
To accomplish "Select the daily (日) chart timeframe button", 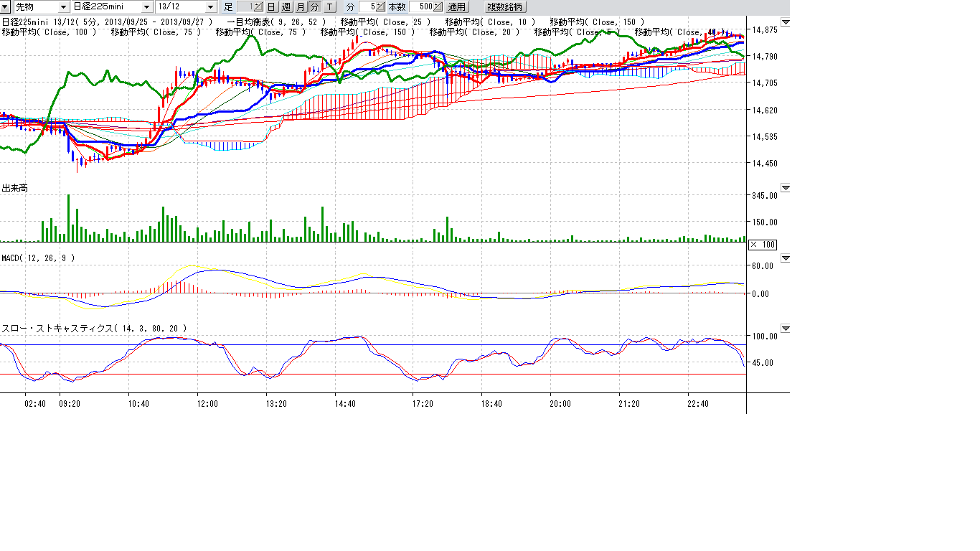I will pyautogui.click(x=272, y=7).
